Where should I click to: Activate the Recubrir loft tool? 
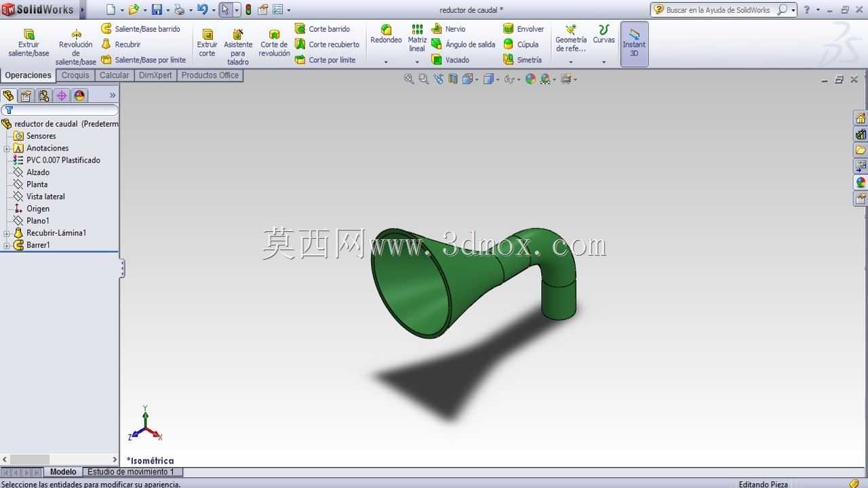click(x=121, y=45)
